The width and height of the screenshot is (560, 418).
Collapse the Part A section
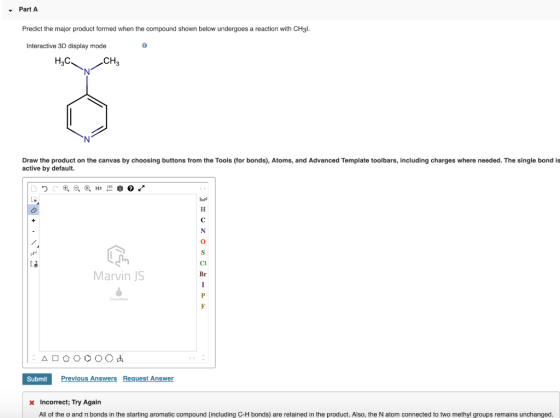[x=10, y=10]
